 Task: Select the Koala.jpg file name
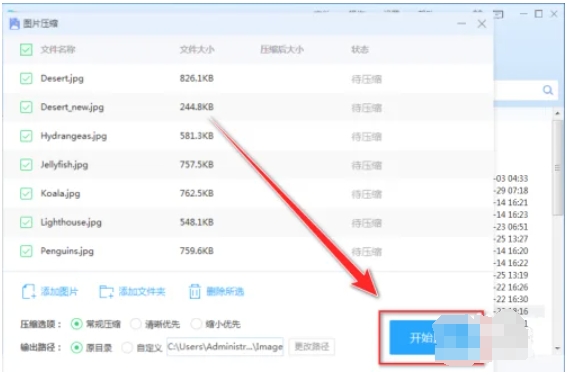click(60, 193)
